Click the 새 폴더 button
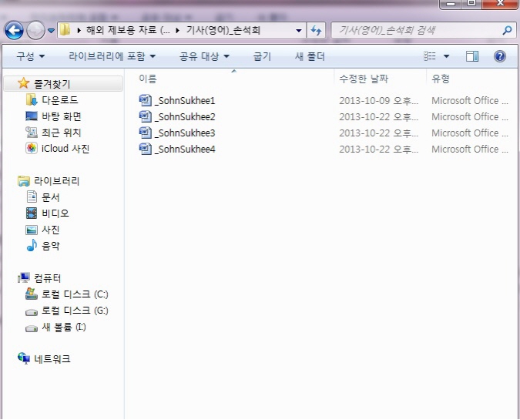 coord(310,56)
